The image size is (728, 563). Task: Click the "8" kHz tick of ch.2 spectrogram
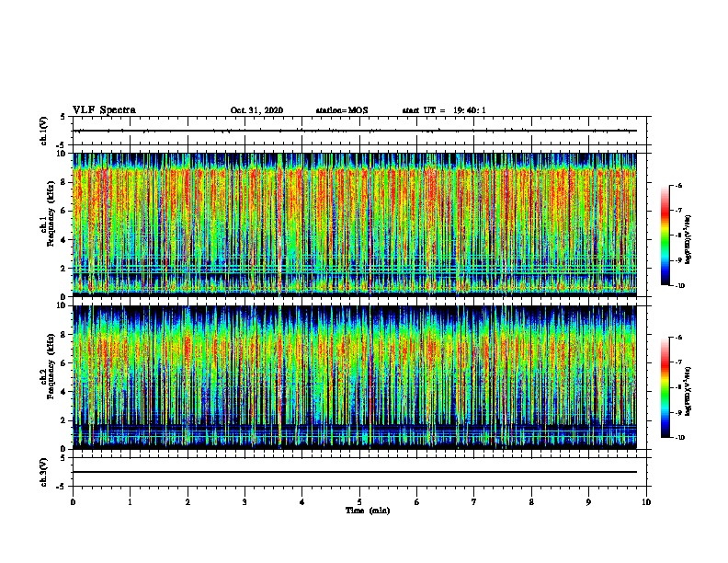pyautogui.click(x=63, y=335)
